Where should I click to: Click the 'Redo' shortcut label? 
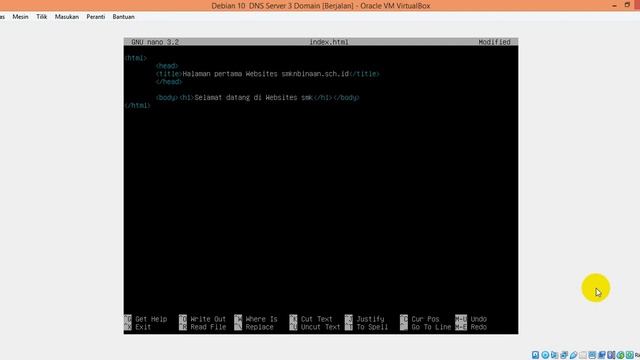[478, 327]
